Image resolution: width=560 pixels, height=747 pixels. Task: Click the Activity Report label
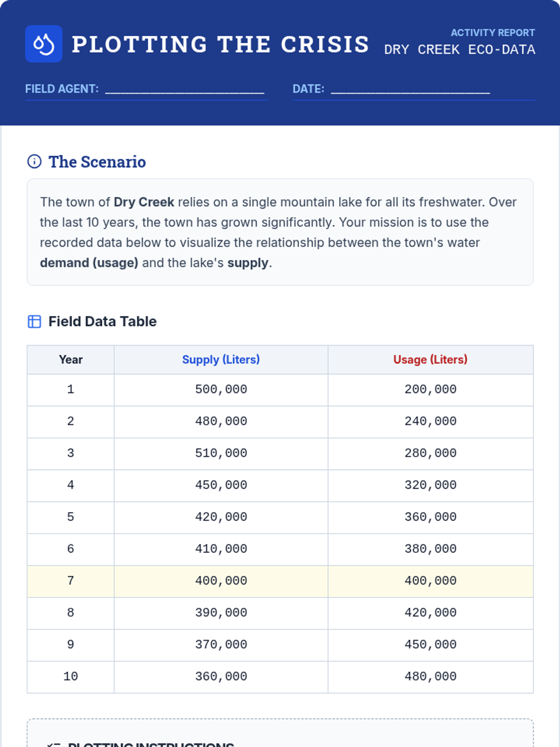[x=492, y=33]
